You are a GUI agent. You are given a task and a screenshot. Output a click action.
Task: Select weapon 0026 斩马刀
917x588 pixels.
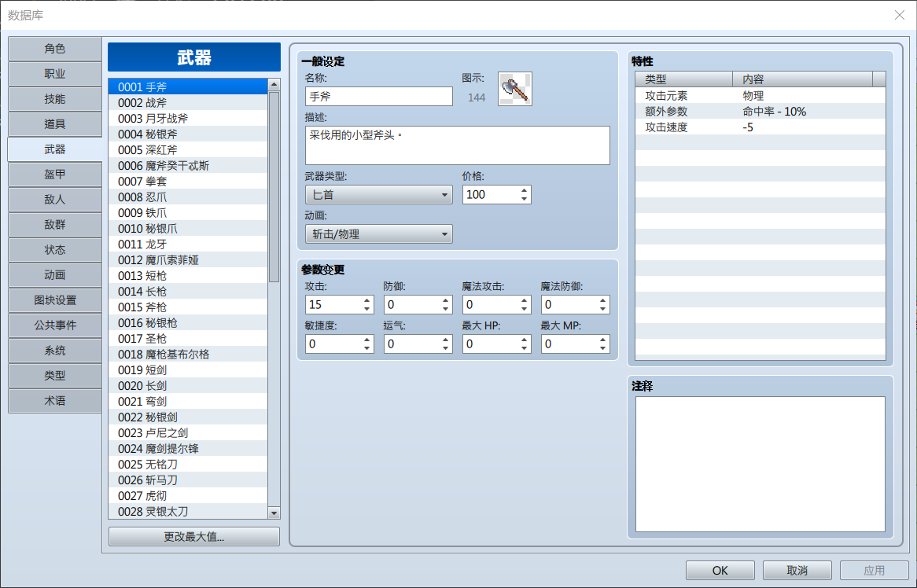click(188, 480)
